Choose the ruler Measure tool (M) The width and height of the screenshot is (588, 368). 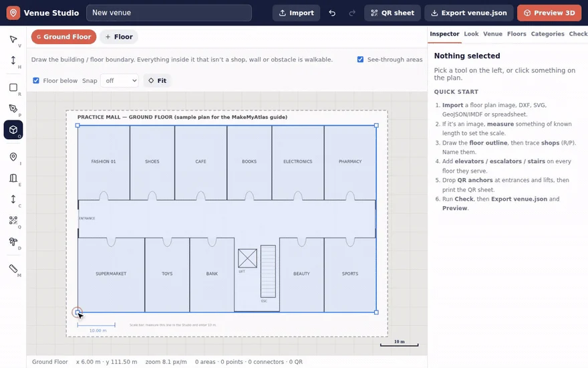[x=13, y=268]
